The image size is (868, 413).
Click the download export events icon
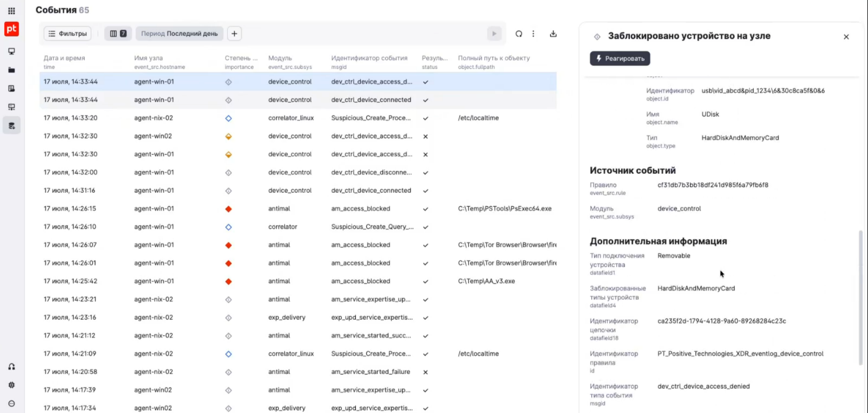553,33
